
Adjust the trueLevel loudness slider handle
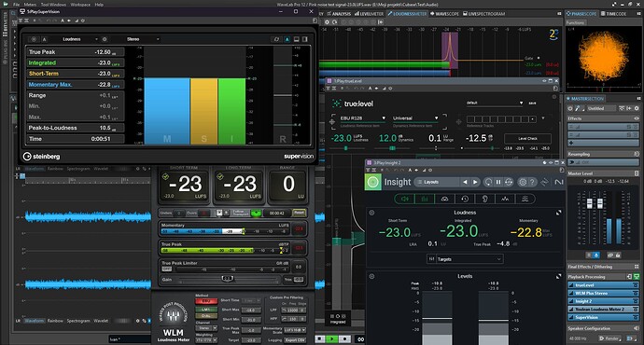point(346,148)
